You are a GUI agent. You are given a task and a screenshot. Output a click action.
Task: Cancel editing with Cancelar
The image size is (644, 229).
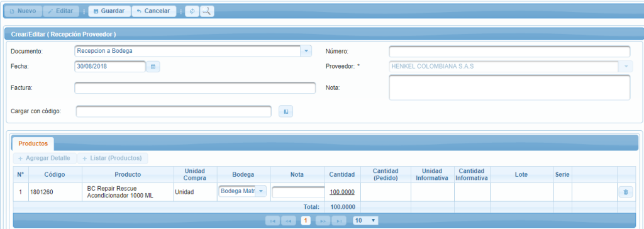tap(153, 11)
